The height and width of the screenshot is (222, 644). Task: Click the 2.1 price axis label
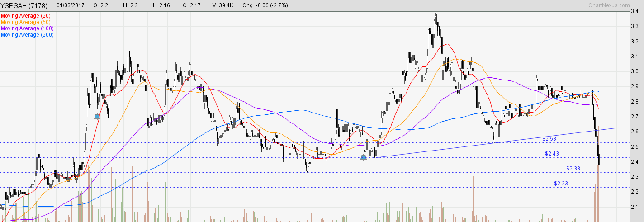pos(635,207)
